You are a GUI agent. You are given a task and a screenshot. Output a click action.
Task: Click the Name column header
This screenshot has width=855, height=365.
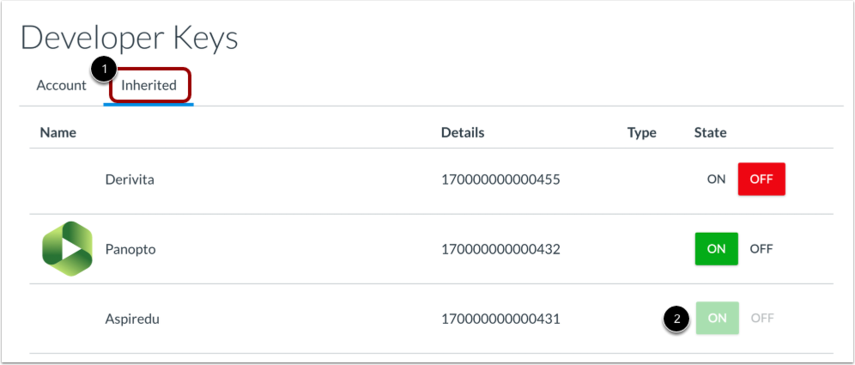pyautogui.click(x=58, y=133)
